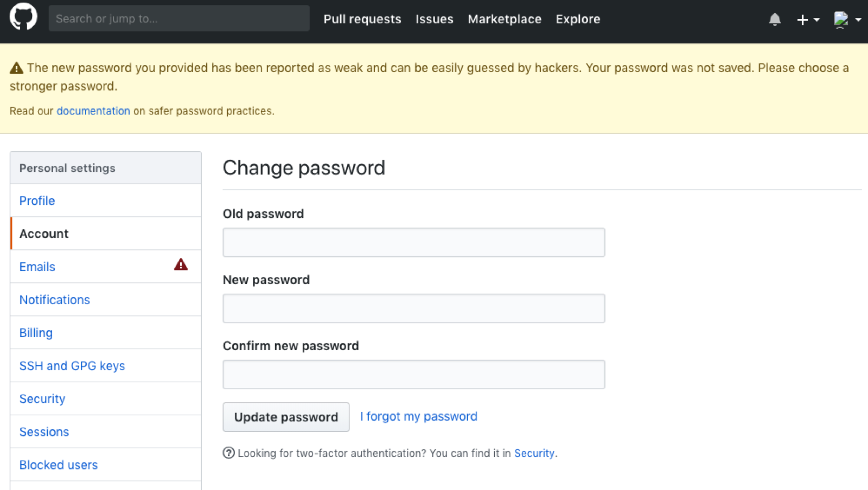Open Marketplace from the header
The height and width of the screenshot is (490, 868).
click(x=505, y=19)
